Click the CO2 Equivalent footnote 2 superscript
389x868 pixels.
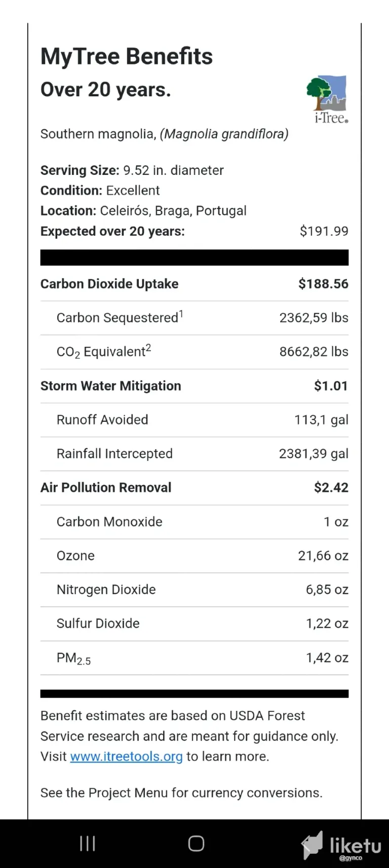(148, 348)
